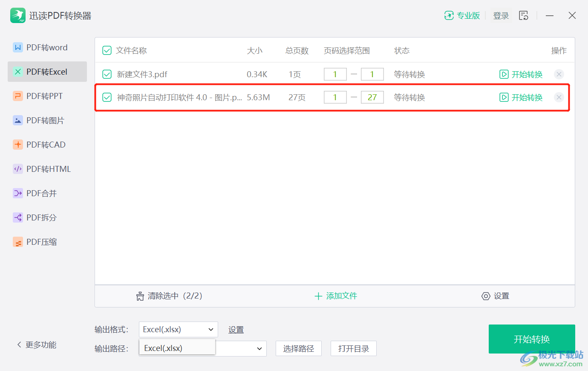Click 清除选中 (2/2) button
The width and height of the screenshot is (588, 371).
[169, 296]
